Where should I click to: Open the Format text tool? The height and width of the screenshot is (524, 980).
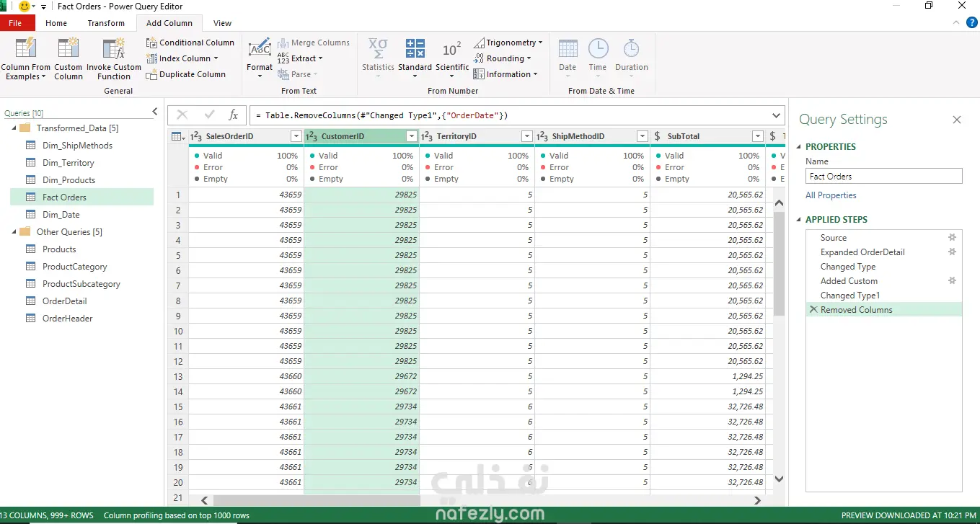coord(260,58)
